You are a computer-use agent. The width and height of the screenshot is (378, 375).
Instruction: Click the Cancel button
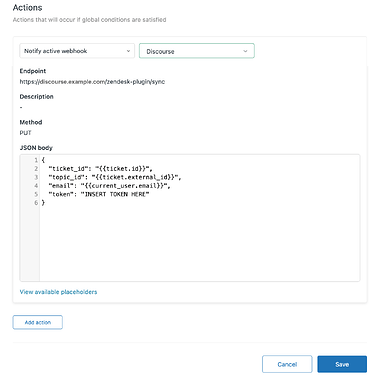(287, 364)
